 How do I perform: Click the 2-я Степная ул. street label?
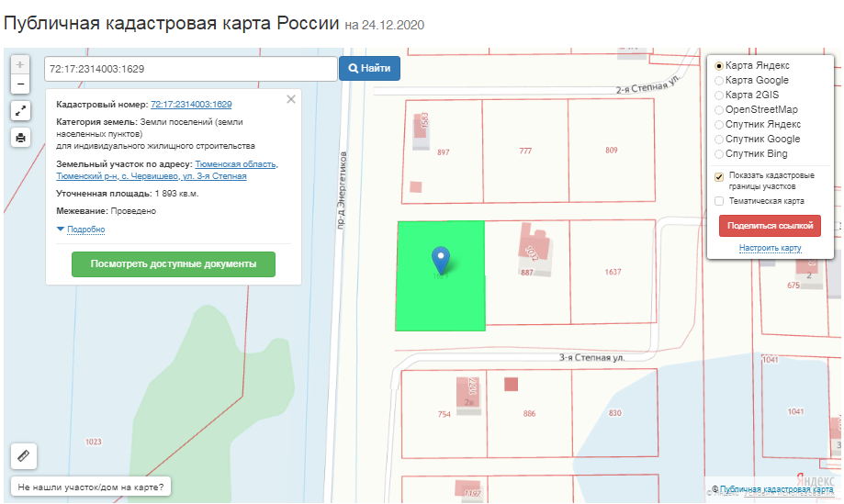(648, 86)
